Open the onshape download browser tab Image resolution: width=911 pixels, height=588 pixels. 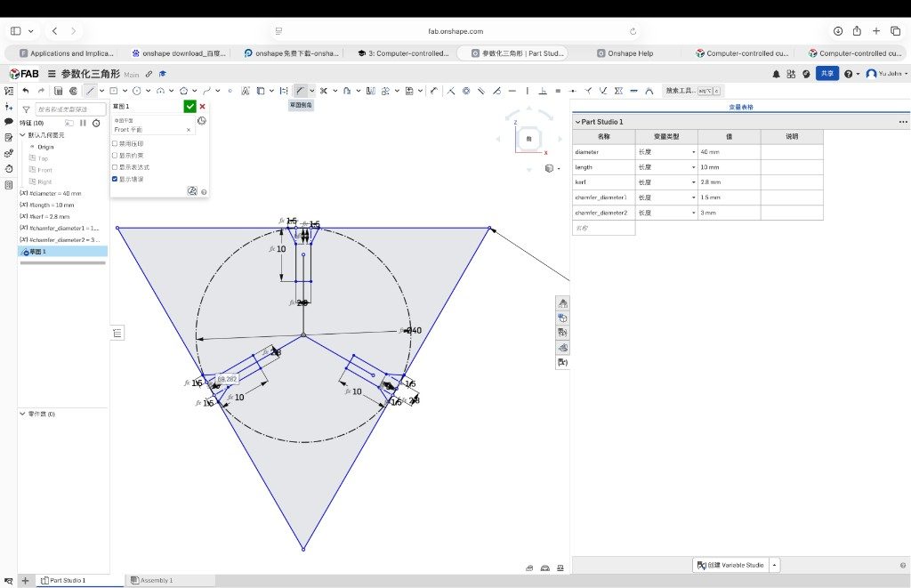click(x=179, y=53)
